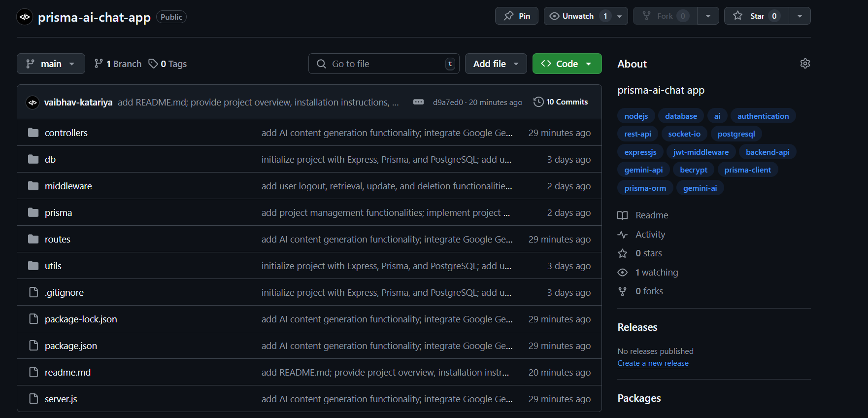View the 1 Branch link
The image size is (868, 418).
(118, 64)
